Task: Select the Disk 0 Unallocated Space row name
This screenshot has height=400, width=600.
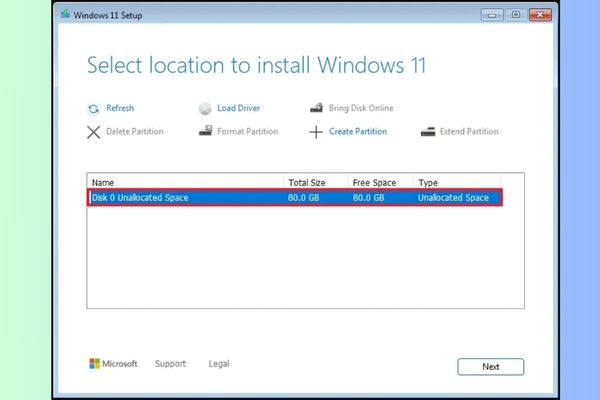Action: 140,198
